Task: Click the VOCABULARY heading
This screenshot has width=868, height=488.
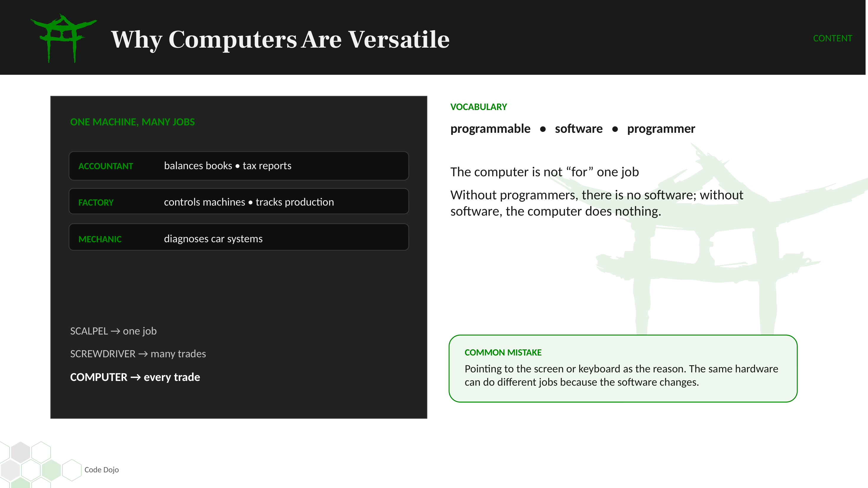Action: coord(478,107)
